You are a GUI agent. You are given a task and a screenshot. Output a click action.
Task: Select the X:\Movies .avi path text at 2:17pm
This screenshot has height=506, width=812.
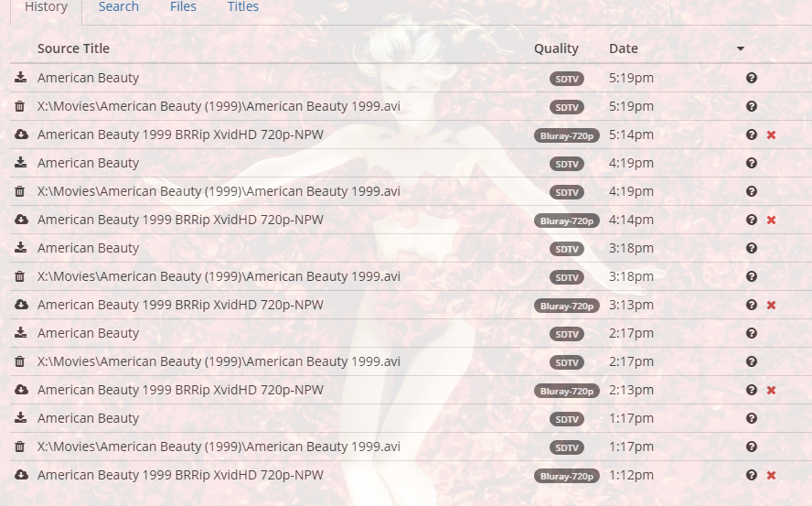[219, 361]
